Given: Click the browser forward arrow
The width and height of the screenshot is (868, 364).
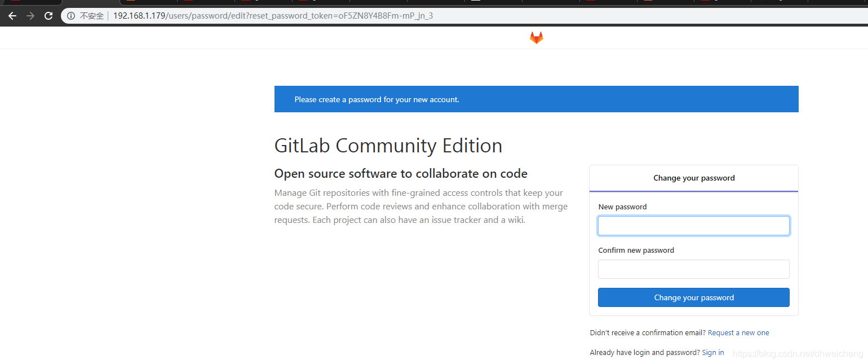Looking at the screenshot, I should 30,16.
